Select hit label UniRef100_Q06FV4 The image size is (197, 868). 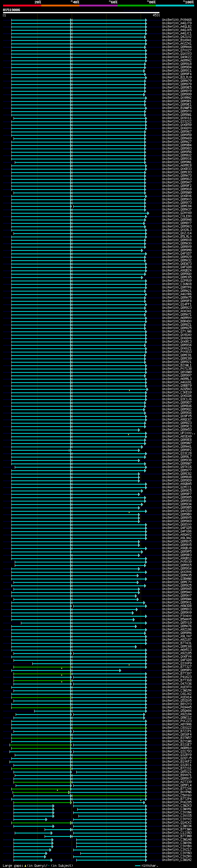click(x=177, y=656)
